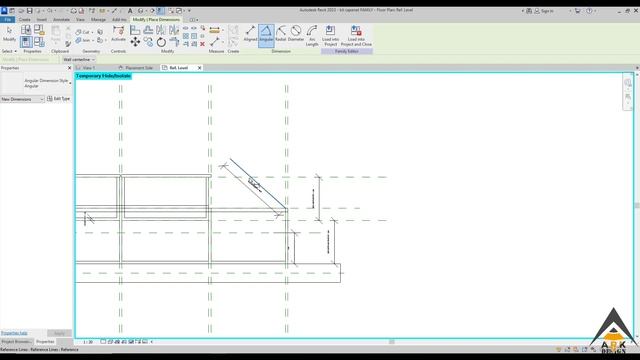Click the Aligned dimension tool
640x360 pixels.
click(250, 34)
